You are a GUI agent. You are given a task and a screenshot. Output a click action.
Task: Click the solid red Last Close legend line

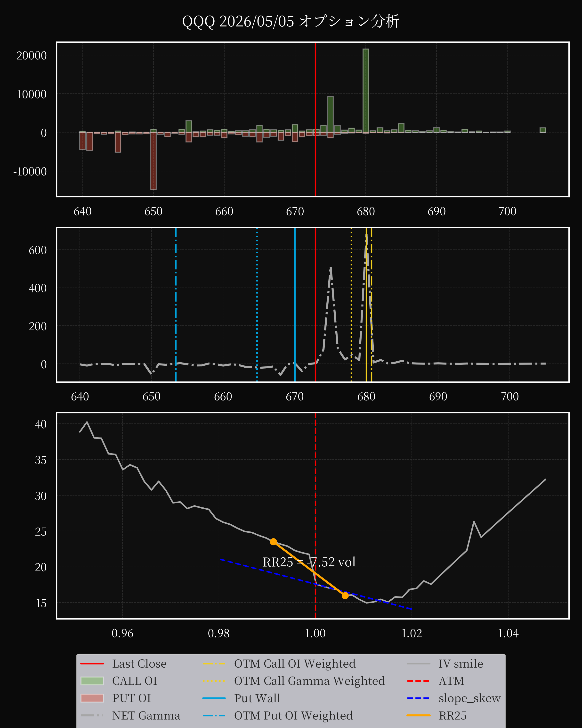(92, 664)
